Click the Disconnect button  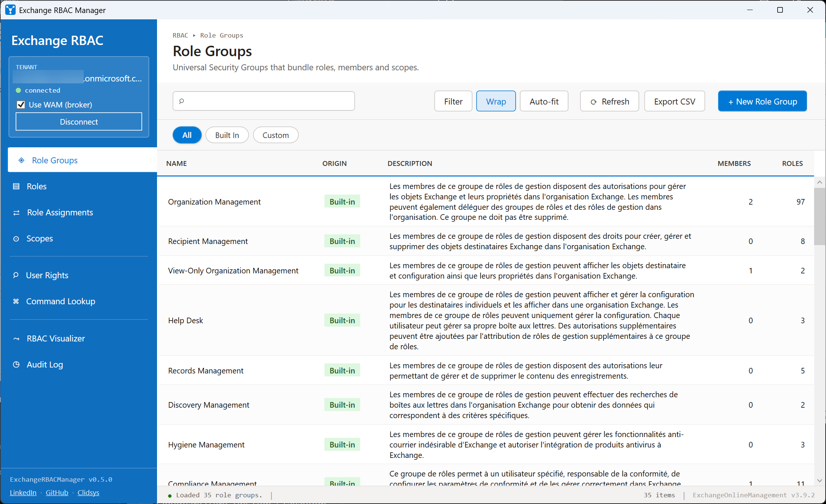(x=79, y=122)
